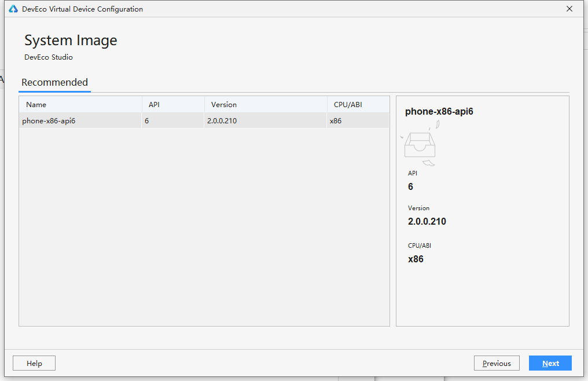This screenshot has width=588, height=381.
Task: Click the version 2.0.0.210 in details panel
Action: click(427, 221)
